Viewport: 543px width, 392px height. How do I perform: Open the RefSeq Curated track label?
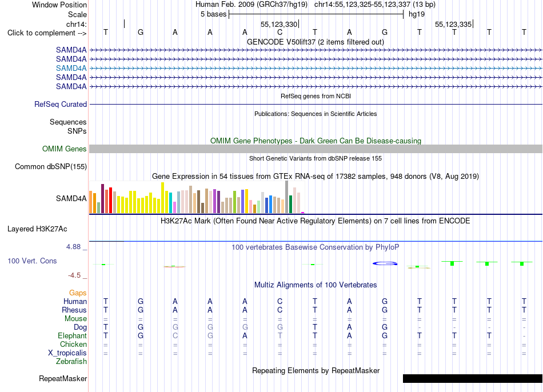(x=60, y=104)
